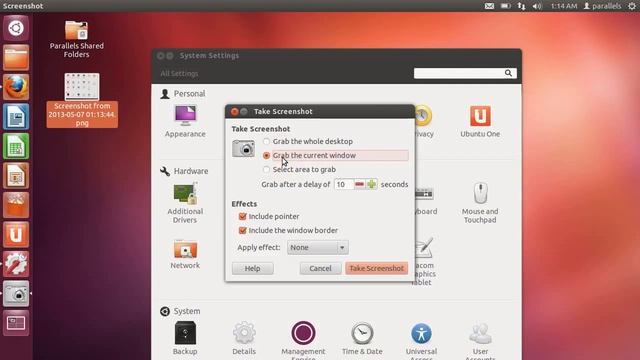Open the Apply effect dropdown
The height and width of the screenshot is (360, 640).
coord(318,247)
